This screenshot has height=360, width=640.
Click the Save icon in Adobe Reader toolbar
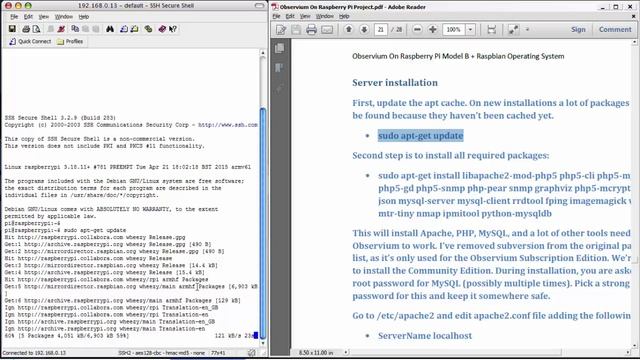click(x=296, y=29)
